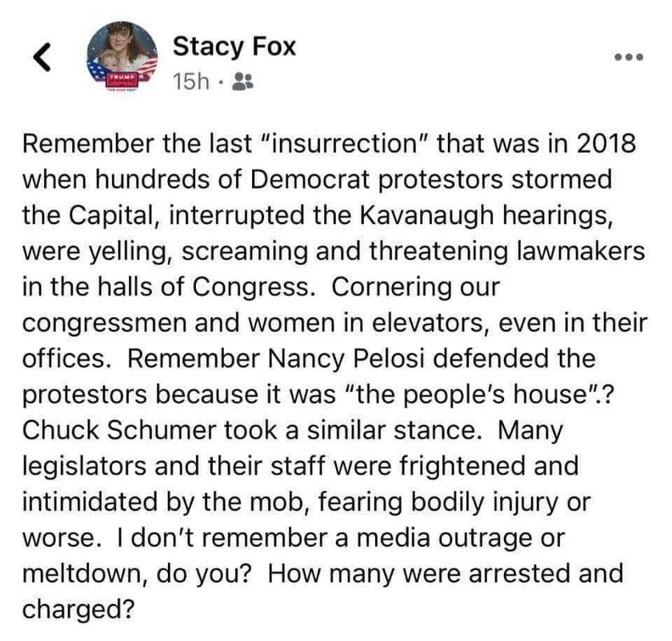Open Stacy Fox's circular profile picture

tap(122, 56)
